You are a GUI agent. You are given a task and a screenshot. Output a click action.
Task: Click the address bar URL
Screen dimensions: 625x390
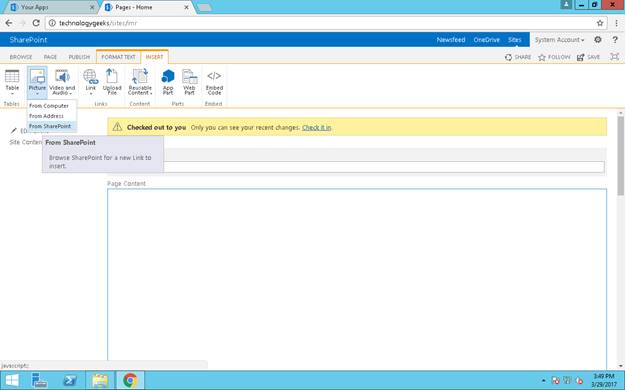98,23
